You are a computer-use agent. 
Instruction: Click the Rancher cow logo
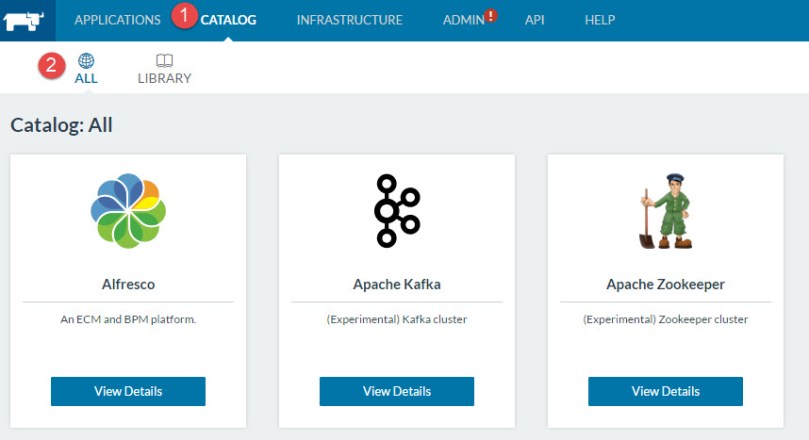click(x=26, y=20)
